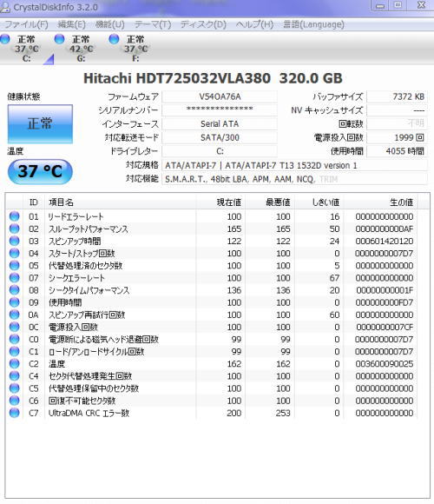Maximize the CrystalDiskInfo window
Viewport: 434px width, 504px height.
[398, 5]
